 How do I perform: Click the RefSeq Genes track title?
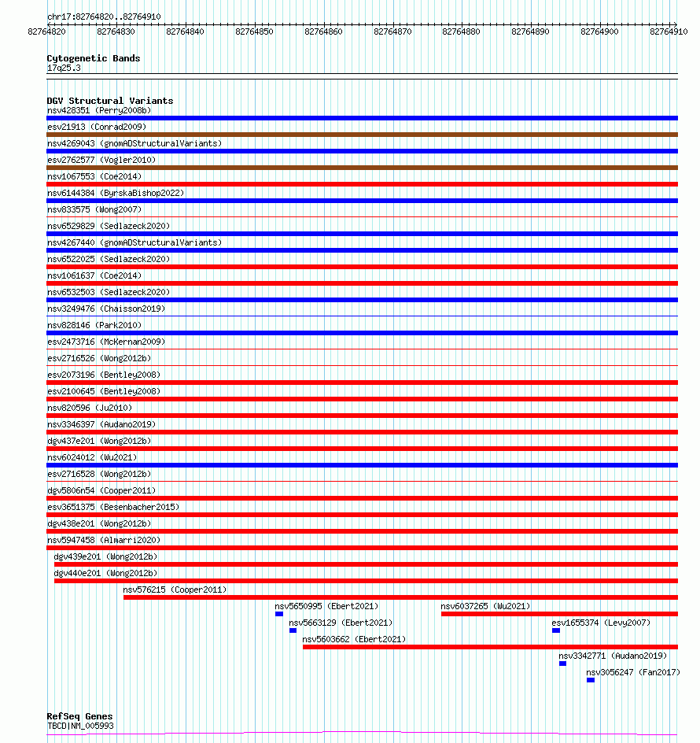coord(79,716)
